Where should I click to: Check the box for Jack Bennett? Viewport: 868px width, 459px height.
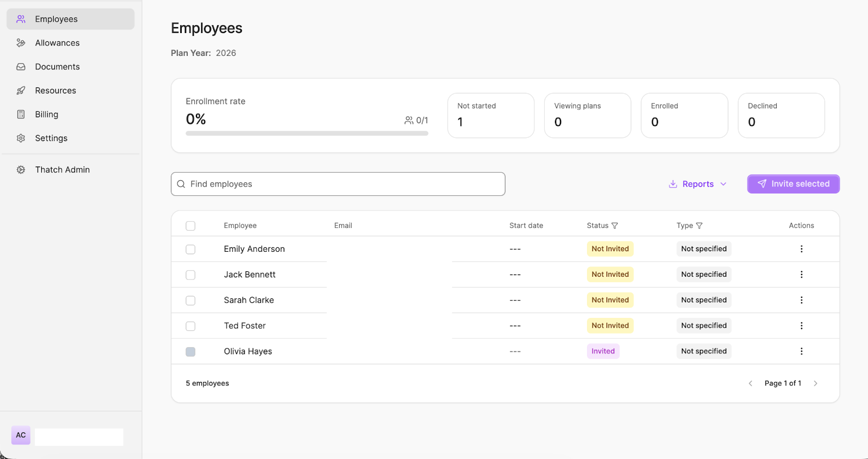190,275
